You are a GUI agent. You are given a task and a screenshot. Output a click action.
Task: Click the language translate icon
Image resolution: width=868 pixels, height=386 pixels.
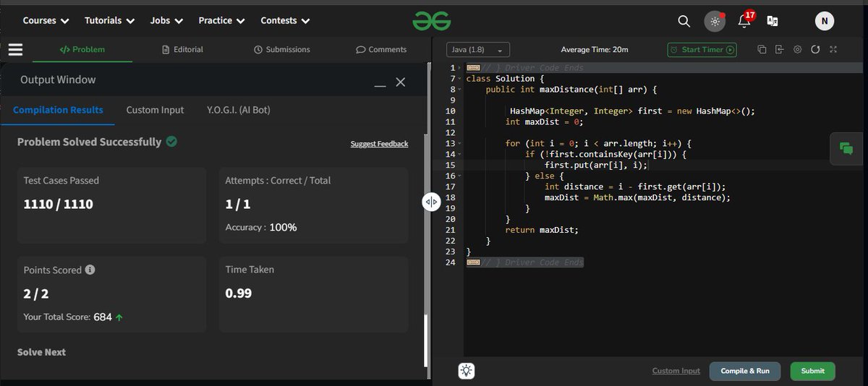point(773,21)
